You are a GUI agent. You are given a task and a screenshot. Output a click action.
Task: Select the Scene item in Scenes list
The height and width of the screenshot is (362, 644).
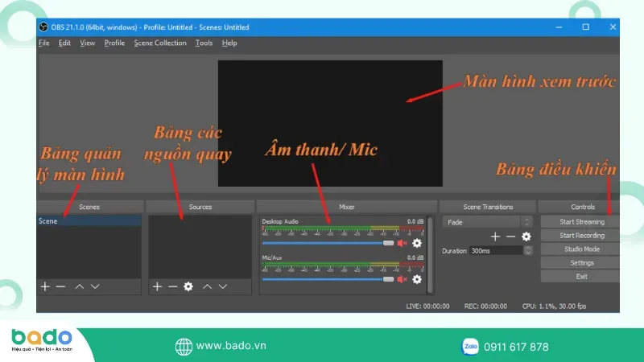(x=89, y=220)
